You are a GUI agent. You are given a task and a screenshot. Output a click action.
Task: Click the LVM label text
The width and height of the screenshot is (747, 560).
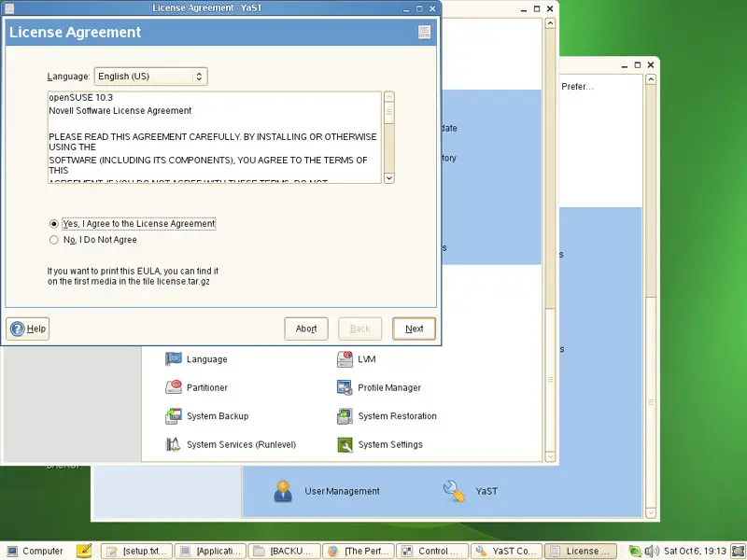(x=367, y=359)
